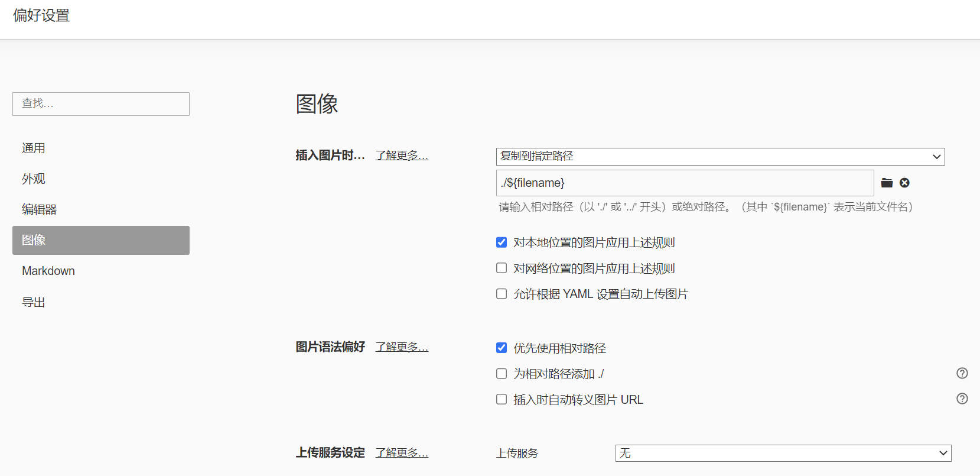Enable 对网络位置的图片应用上述规则 checkbox

click(x=502, y=268)
